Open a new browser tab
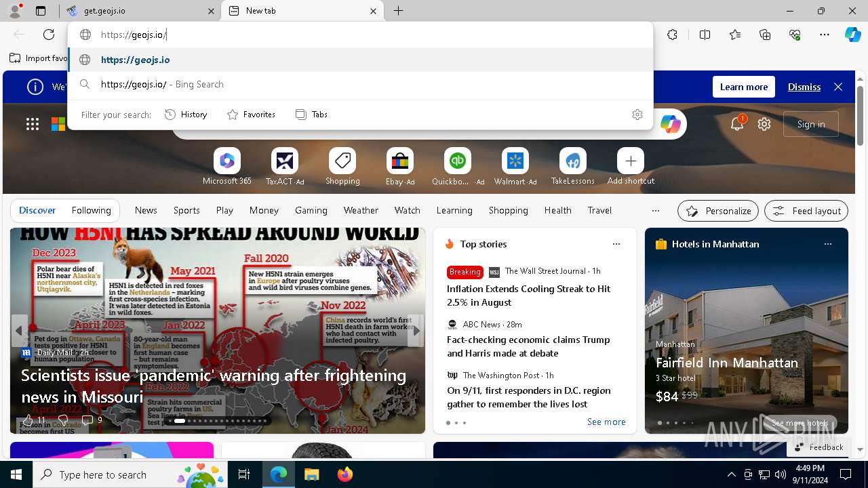 [x=399, y=11]
